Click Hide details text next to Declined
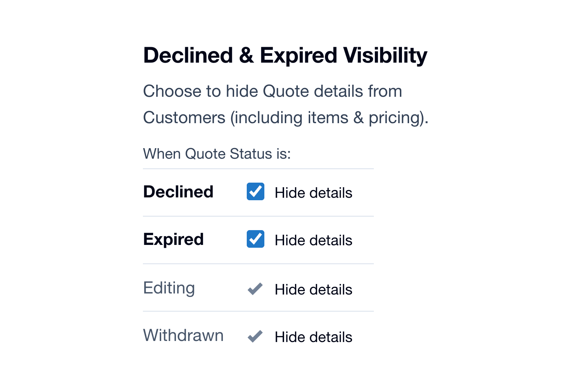The image size is (572, 392). [313, 193]
